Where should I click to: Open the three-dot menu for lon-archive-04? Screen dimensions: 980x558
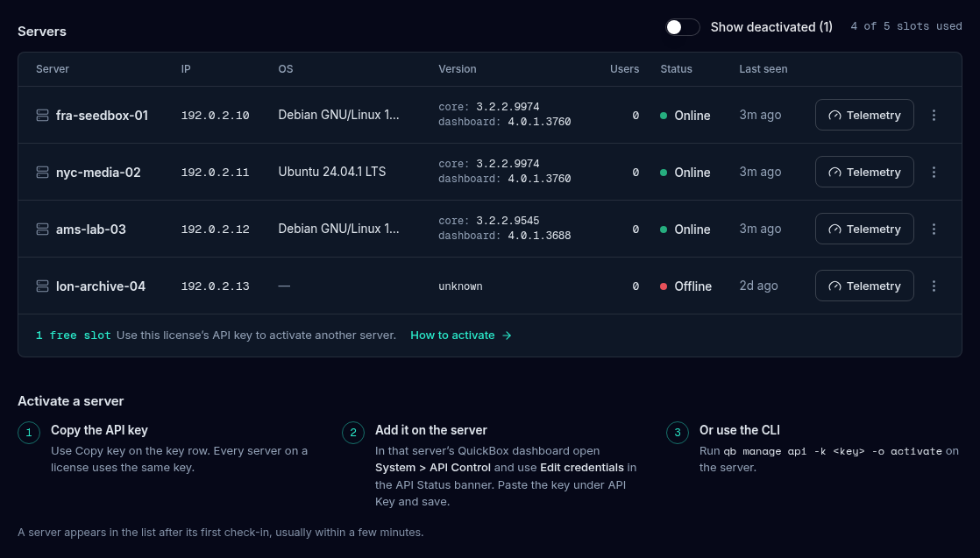click(934, 286)
